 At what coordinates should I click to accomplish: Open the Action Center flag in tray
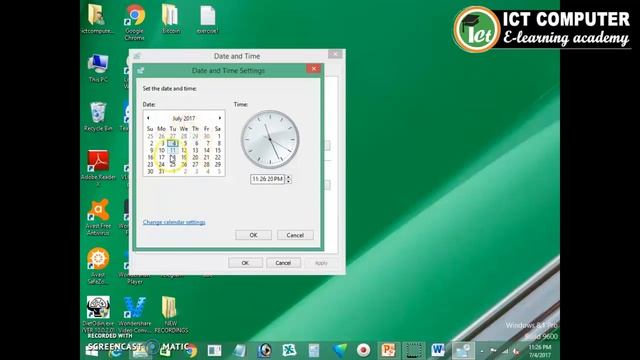coord(493,351)
